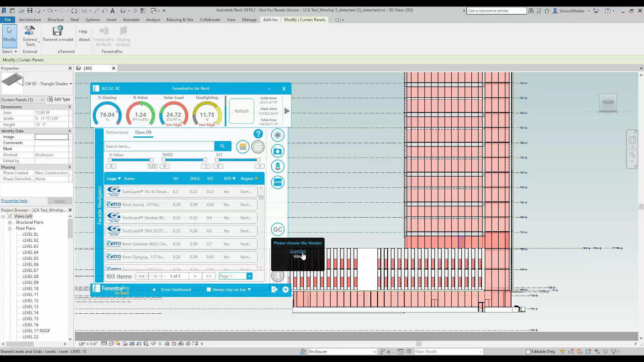Click the Undo arrow in quick access toolbar
644x362 pixels.
pos(50,10)
